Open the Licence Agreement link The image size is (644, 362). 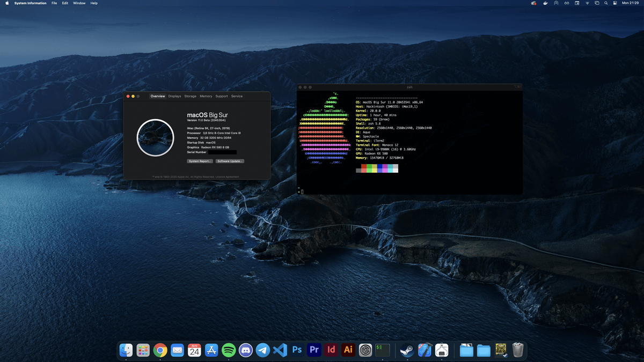(228, 176)
